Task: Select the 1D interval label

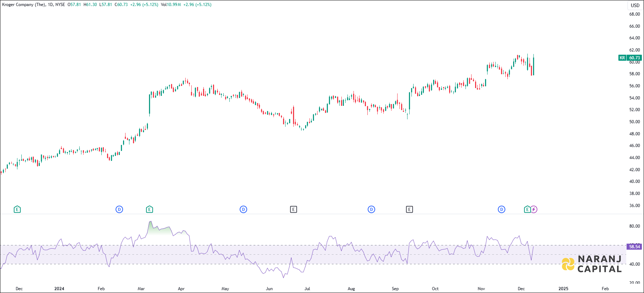Action: [50, 5]
